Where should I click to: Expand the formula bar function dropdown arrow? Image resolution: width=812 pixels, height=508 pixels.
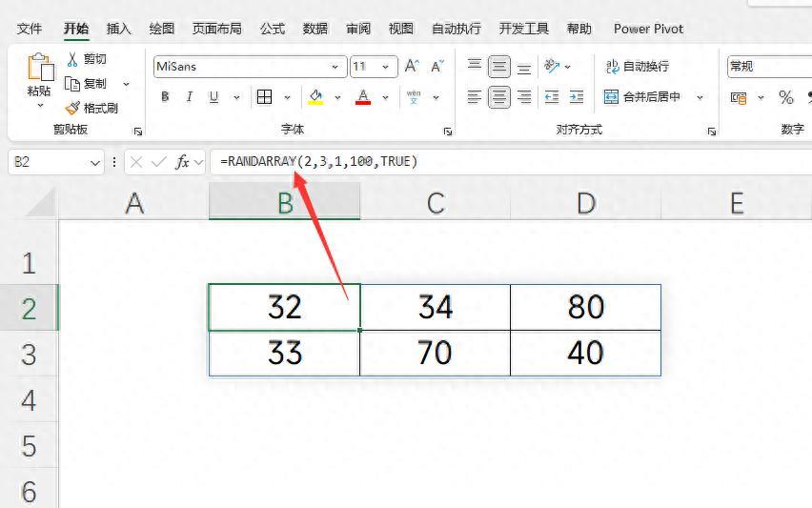pyautogui.click(x=199, y=163)
